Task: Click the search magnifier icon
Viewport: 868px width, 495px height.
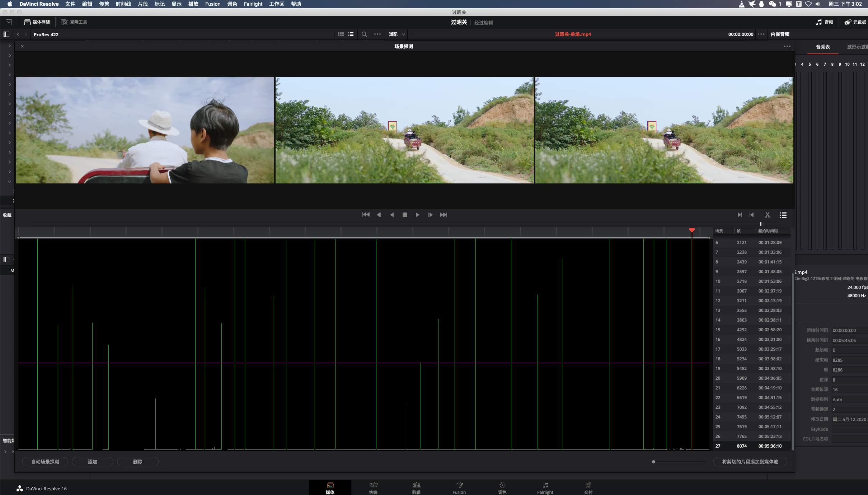Action: point(364,34)
